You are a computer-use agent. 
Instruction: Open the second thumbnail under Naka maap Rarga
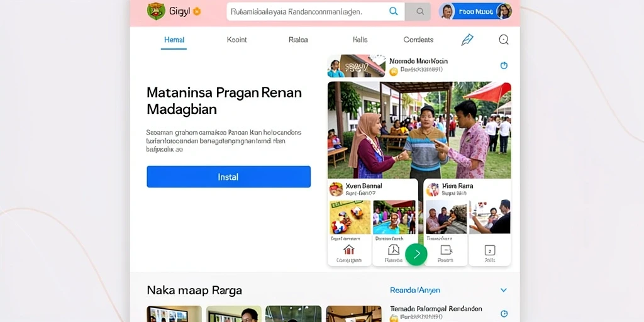click(234, 314)
